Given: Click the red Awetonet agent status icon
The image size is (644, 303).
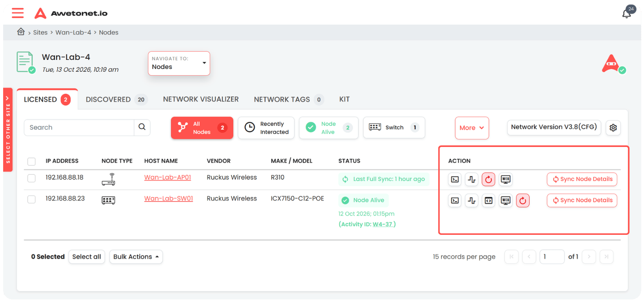Looking at the screenshot, I should [x=613, y=64].
